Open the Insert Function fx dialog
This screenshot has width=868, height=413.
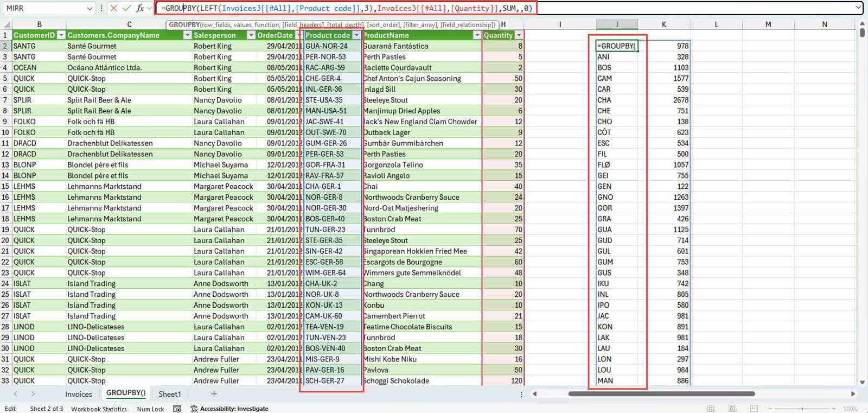point(140,8)
